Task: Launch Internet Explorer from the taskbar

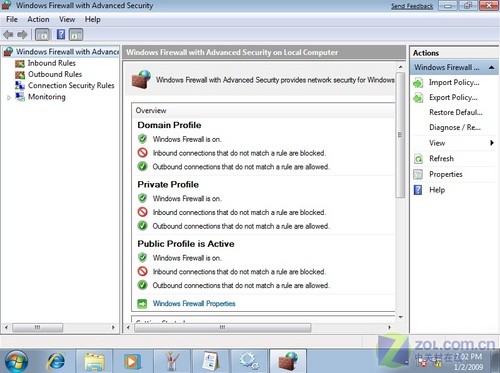Action: pyautogui.click(x=56, y=362)
